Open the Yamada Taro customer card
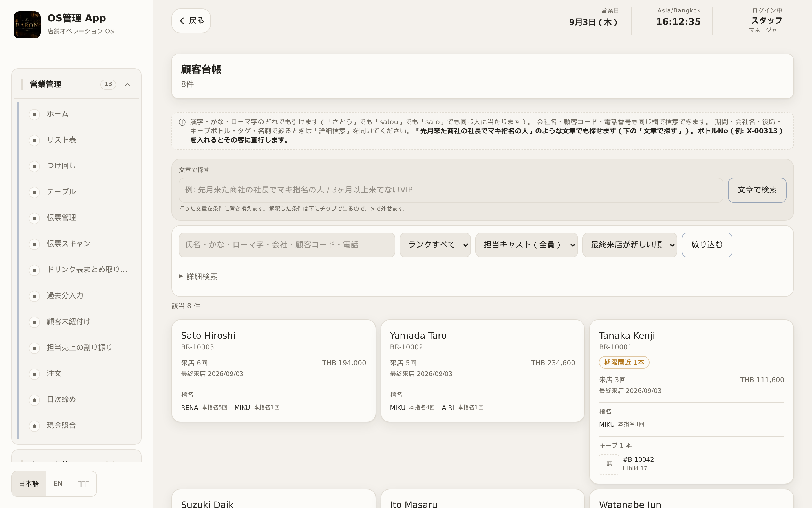Image resolution: width=812 pixels, height=508 pixels. point(482,371)
